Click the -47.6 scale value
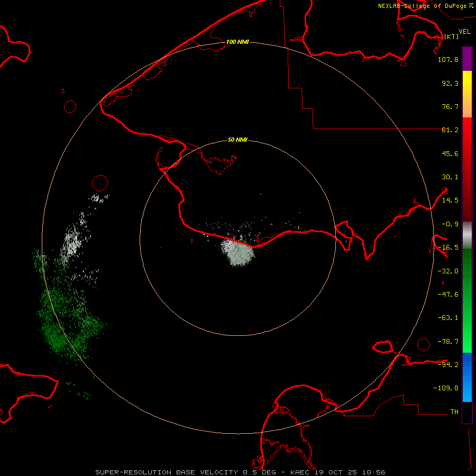Screen dimensions: 476x476 pyautogui.click(x=448, y=295)
